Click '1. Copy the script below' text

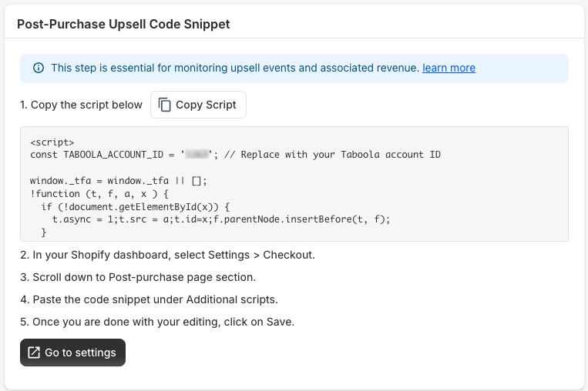(x=82, y=105)
